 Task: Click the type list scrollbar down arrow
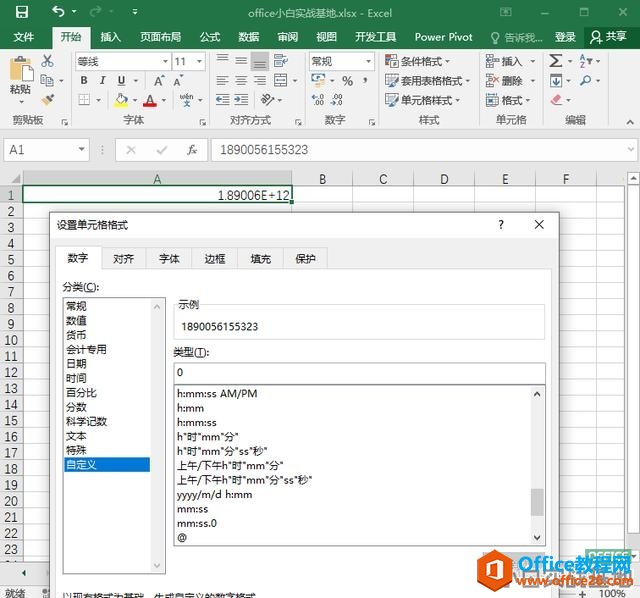[537, 537]
